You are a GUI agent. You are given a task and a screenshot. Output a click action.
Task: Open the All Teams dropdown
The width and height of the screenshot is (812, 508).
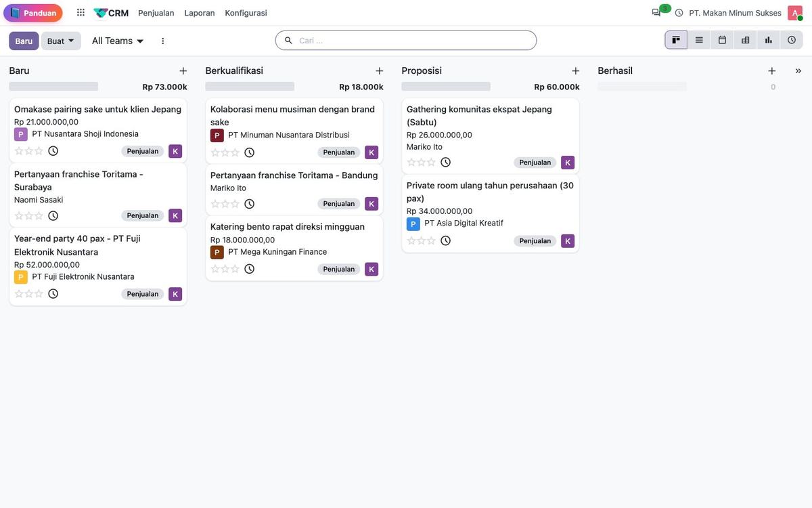[118, 41]
